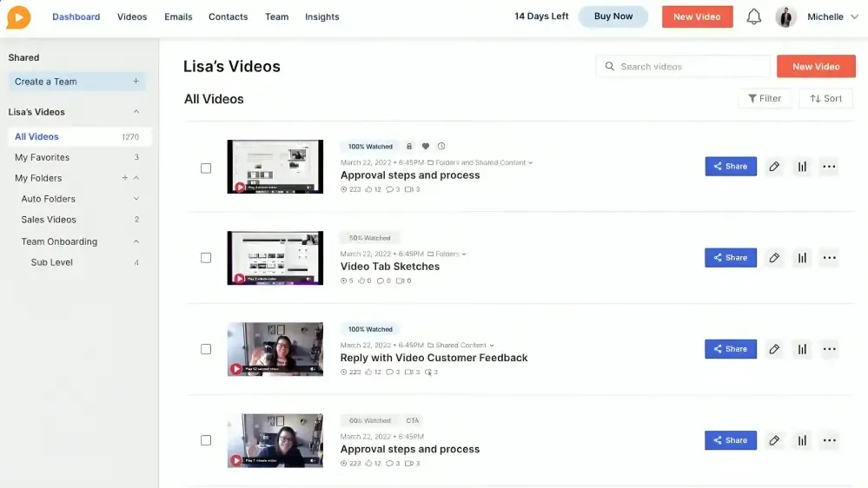Click the lock icon on first video
868x488 pixels.
coord(409,147)
